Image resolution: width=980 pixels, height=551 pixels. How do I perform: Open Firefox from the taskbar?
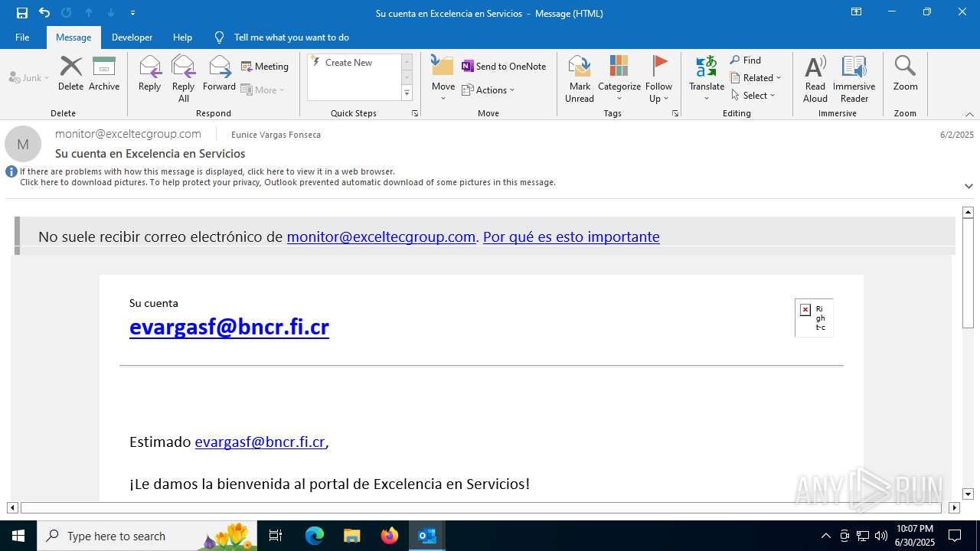coord(389,536)
